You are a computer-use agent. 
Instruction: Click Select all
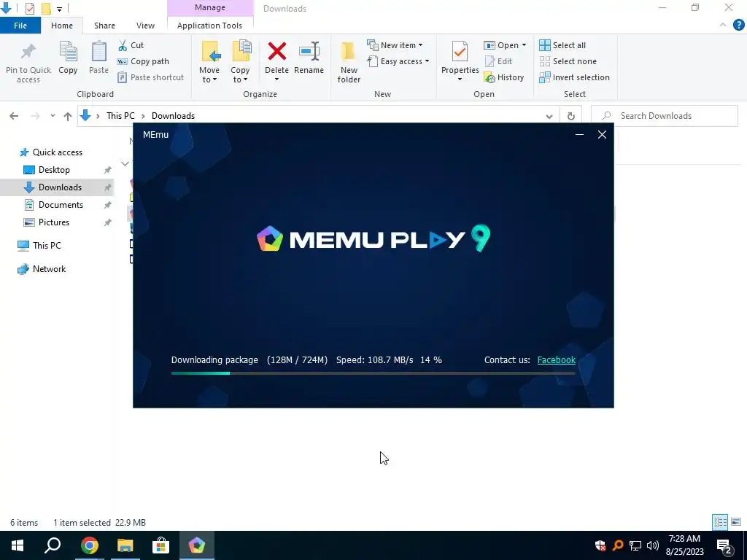pos(562,45)
